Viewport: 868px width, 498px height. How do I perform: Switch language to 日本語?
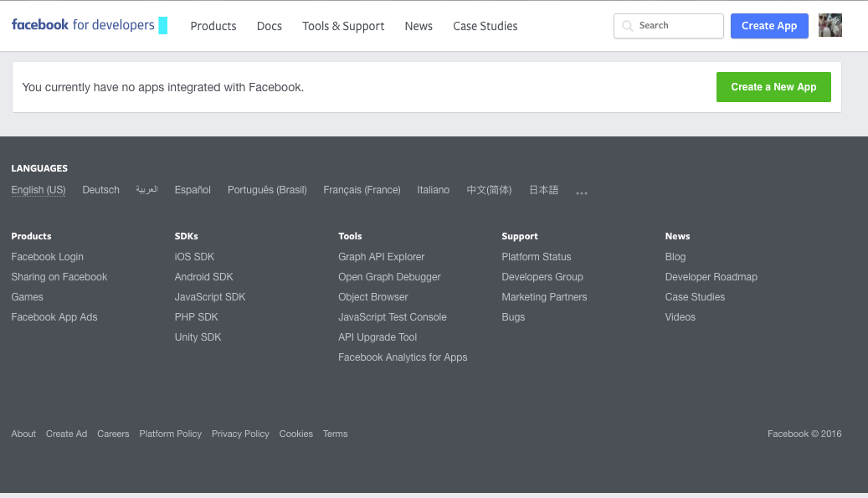click(543, 190)
